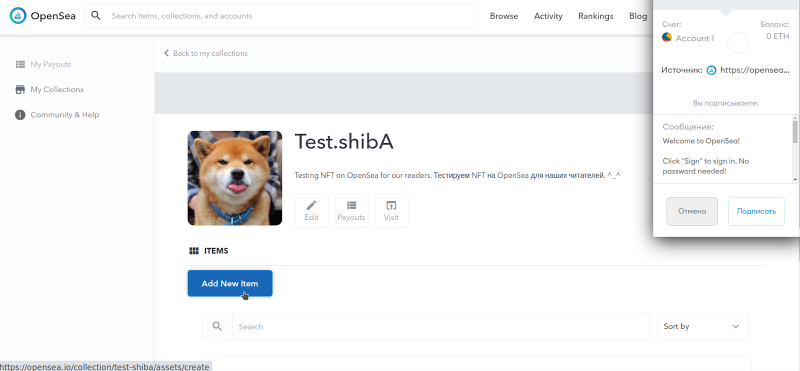This screenshot has height=371, width=800.
Task: Click the Account 1 label
Action: (694, 38)
